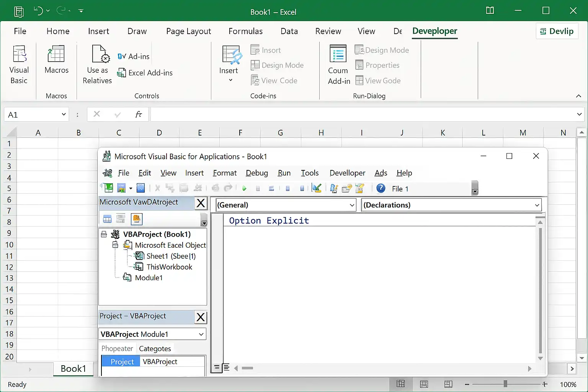
Task: Click the Devlip button at top right
Action: (x=557, y=31)
